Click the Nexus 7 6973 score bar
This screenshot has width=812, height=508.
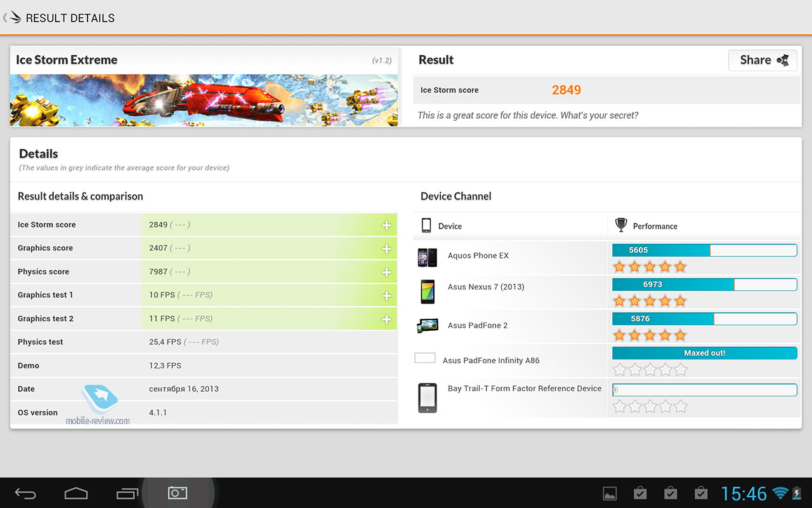point(704,284)
